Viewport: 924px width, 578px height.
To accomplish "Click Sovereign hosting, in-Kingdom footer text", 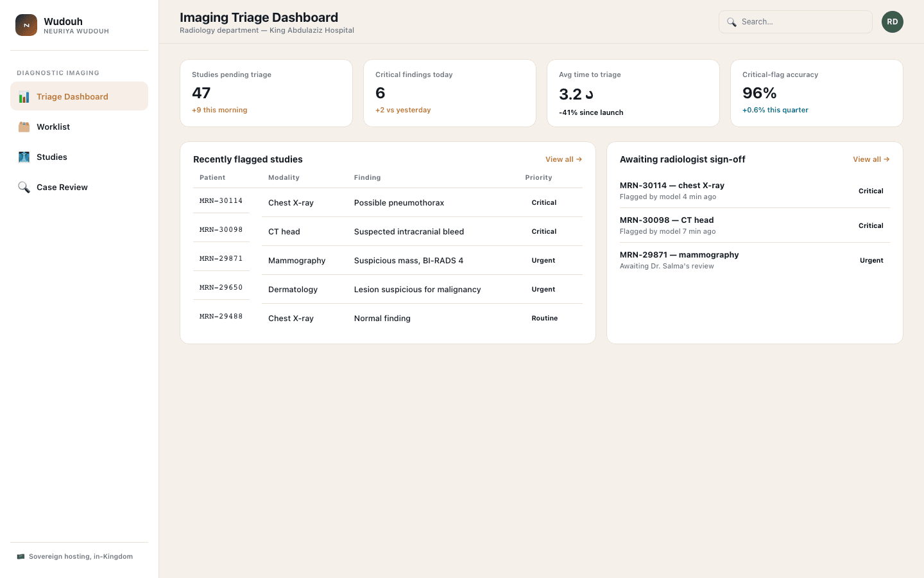I will (81, 557).
